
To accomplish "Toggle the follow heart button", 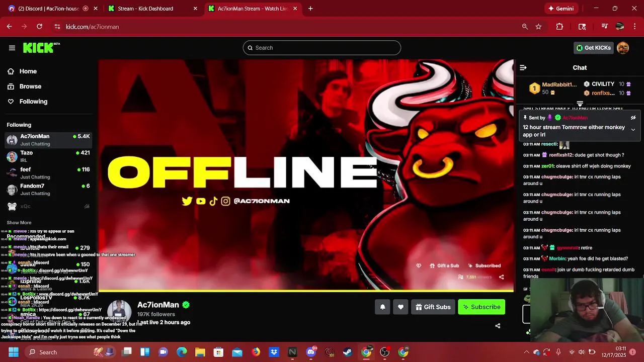I will click(x=400, y=307).
